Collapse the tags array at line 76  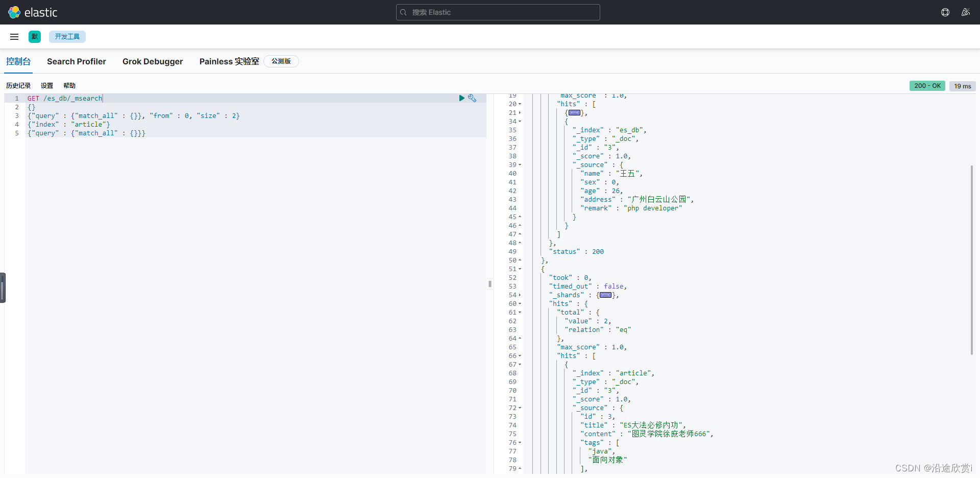point(520,443)
